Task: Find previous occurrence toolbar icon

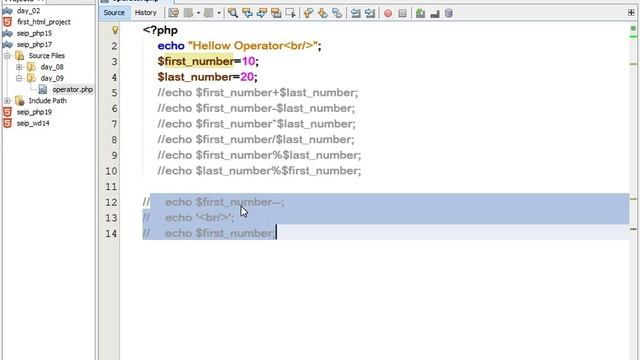Action: (247, 13)
